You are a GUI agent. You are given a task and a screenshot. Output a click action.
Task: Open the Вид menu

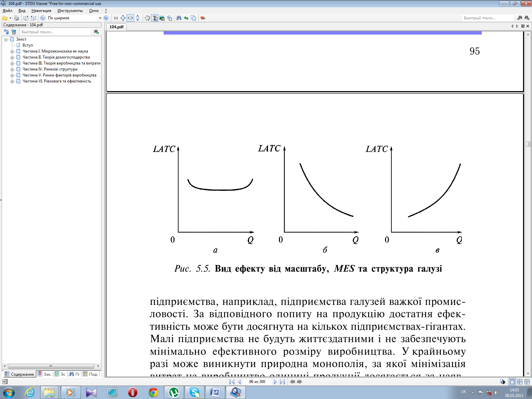point(22,11)
